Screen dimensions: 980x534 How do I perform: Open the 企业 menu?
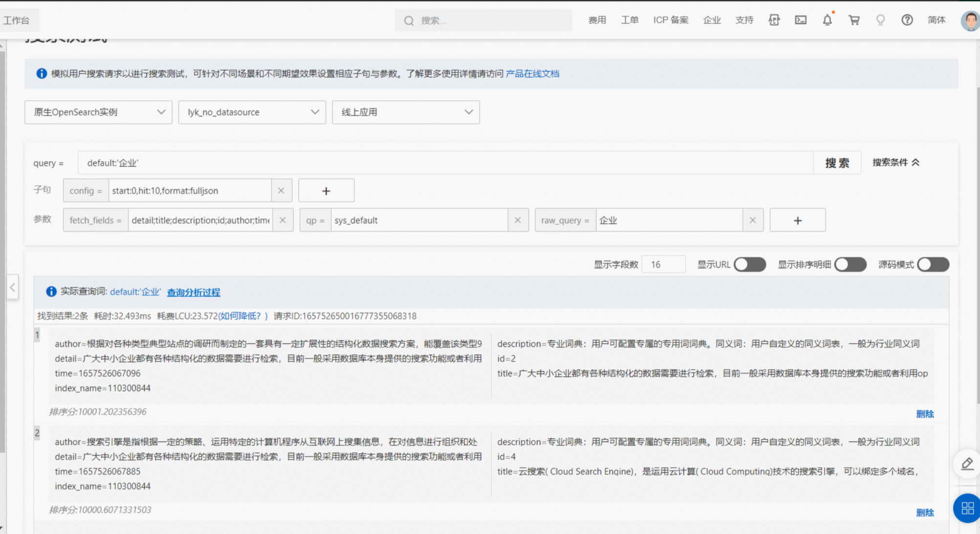(x=712, y=20)
